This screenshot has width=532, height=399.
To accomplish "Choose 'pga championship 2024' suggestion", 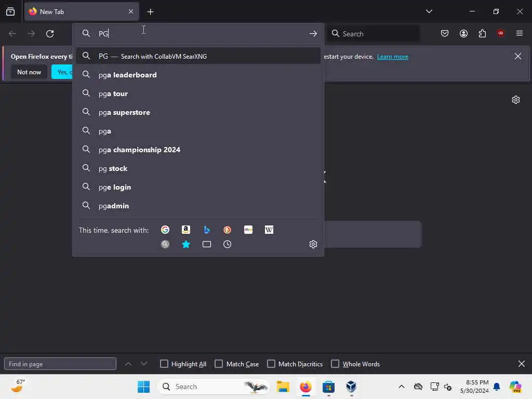I will pos(198,150).
